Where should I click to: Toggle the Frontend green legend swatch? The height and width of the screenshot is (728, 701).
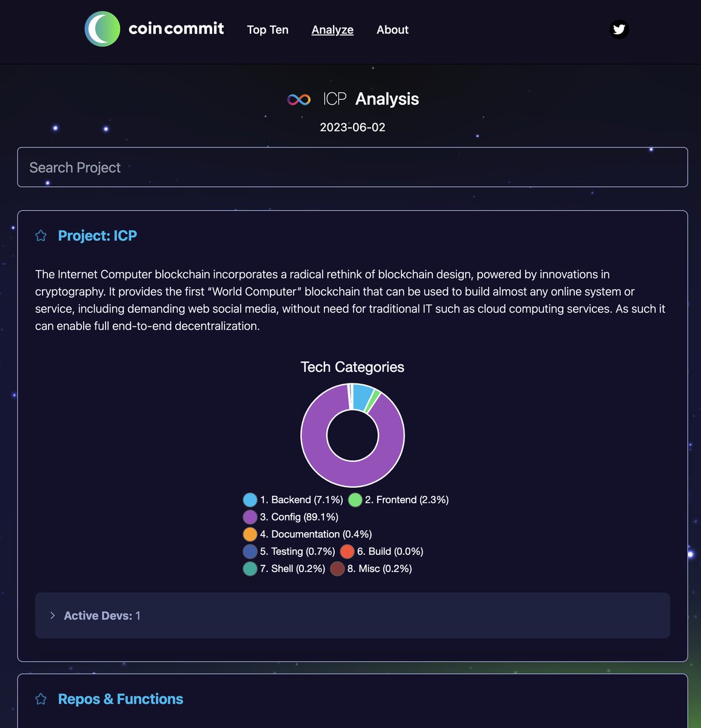355,500
